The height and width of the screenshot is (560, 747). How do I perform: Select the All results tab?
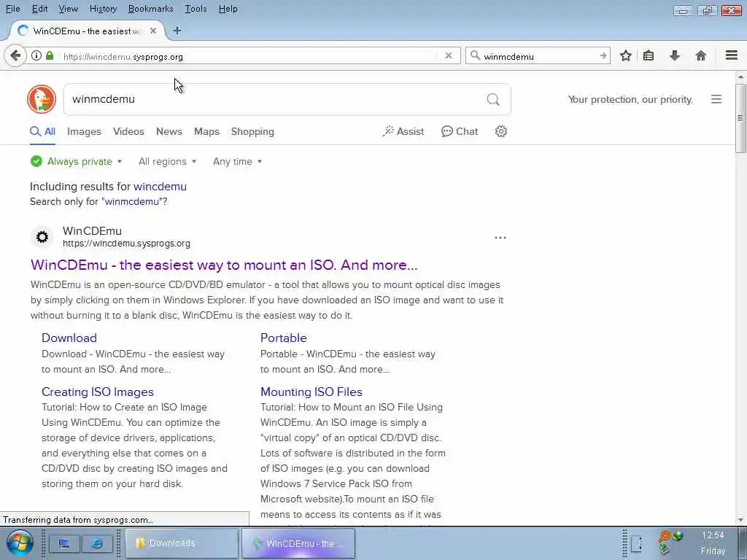(42, 131)
